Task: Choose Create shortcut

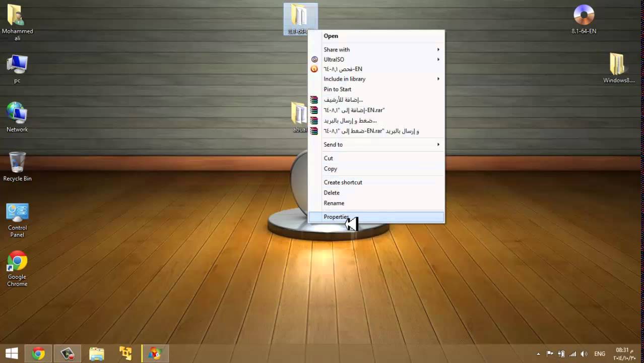Action: click(376, 183)
